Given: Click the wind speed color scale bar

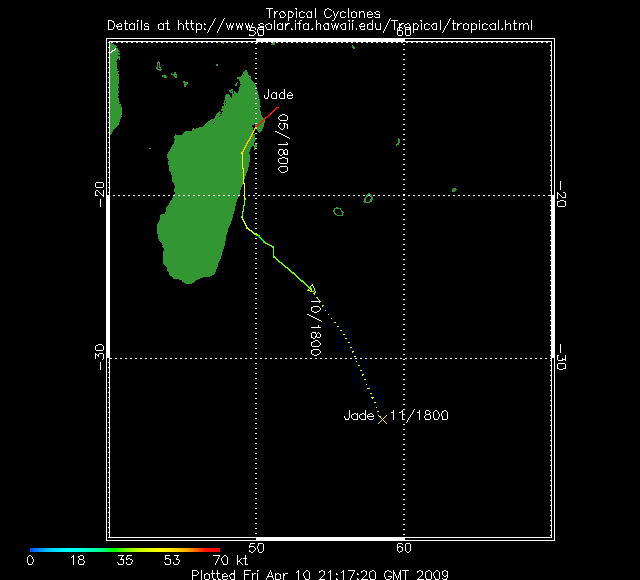Looking at the screenshot, I should [x=125, y=550].
